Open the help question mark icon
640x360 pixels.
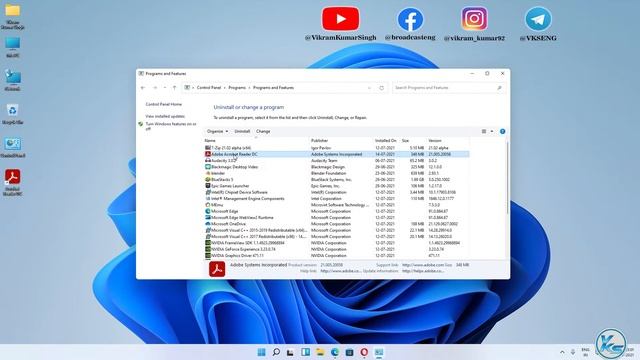click(x=502, y=131)
